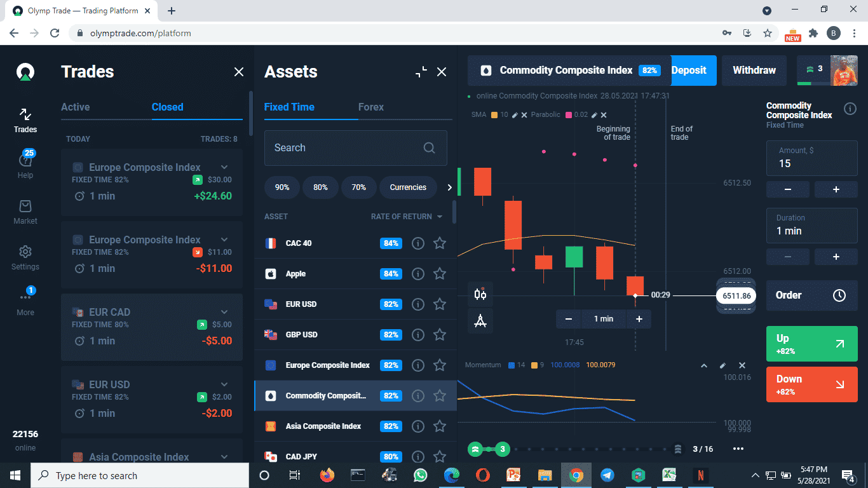The width and height of the screenshot is (868, 488).
Task: Collapse the Momentum panel chevron
Action: (703, 365)
